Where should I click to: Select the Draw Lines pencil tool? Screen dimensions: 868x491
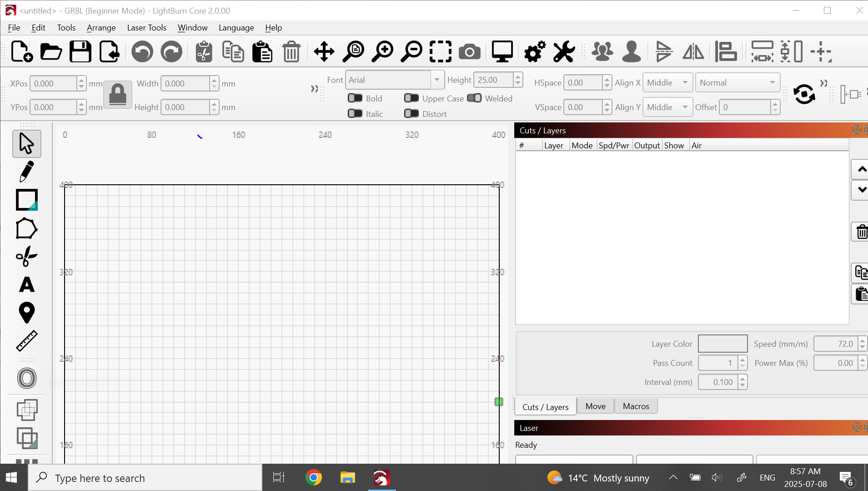(x=26, y=172)
